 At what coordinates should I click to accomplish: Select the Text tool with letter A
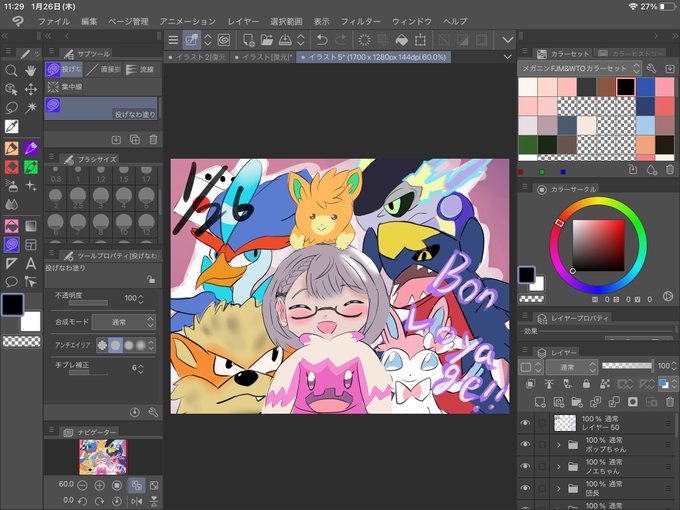click(x=30, y=263)
